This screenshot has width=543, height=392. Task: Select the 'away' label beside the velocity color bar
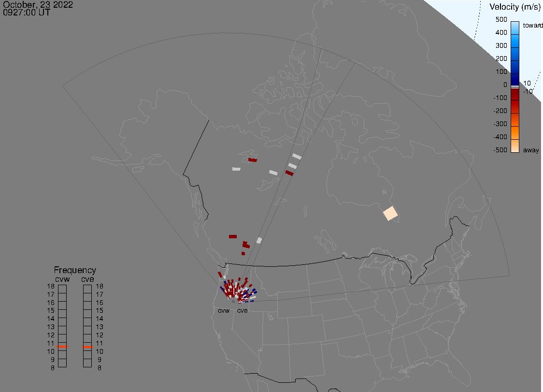(x=531, y=150)
